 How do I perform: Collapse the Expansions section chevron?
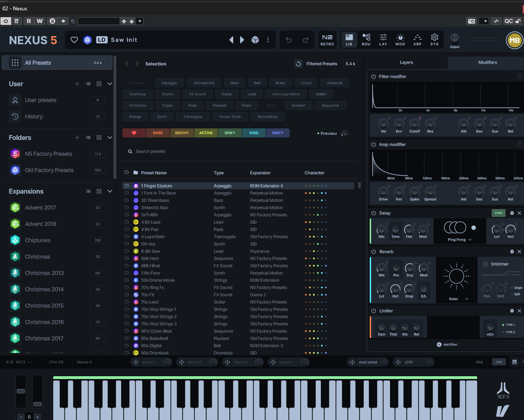click(110, 192)
